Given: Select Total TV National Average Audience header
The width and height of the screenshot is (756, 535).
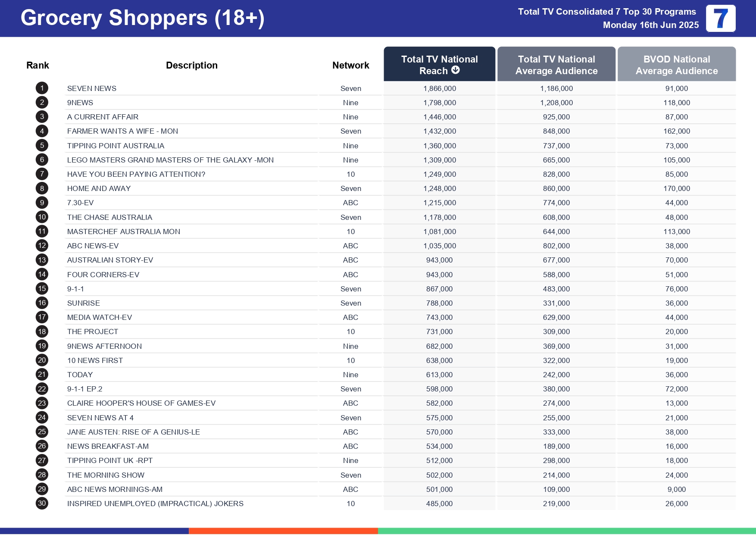Looking at the screenshot, I should coord(556,65).
